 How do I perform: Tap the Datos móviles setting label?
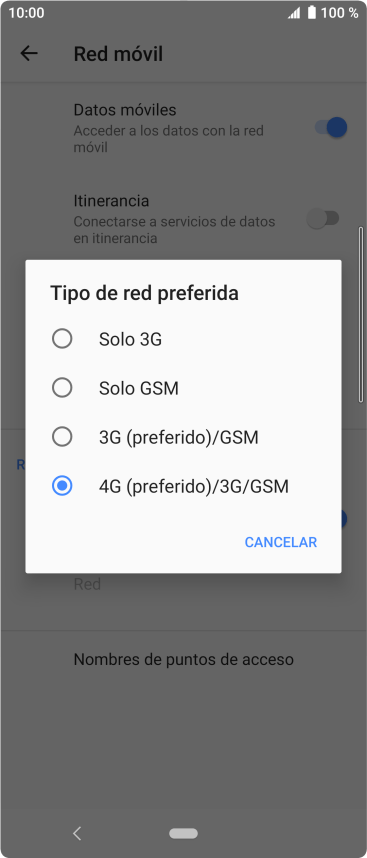pos(125,110)
